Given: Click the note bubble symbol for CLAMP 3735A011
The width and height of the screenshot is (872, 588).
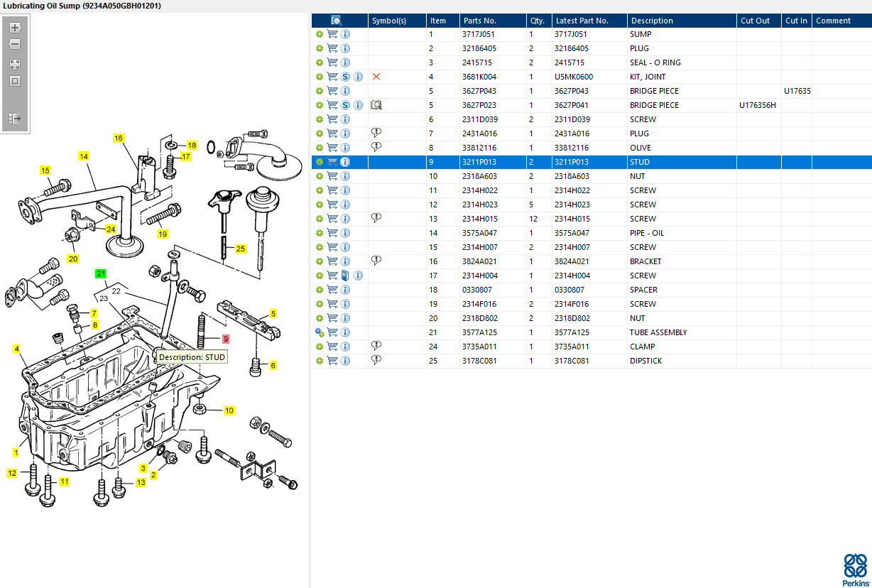Looking at the screenshot, I should click(x=376, y=346).
